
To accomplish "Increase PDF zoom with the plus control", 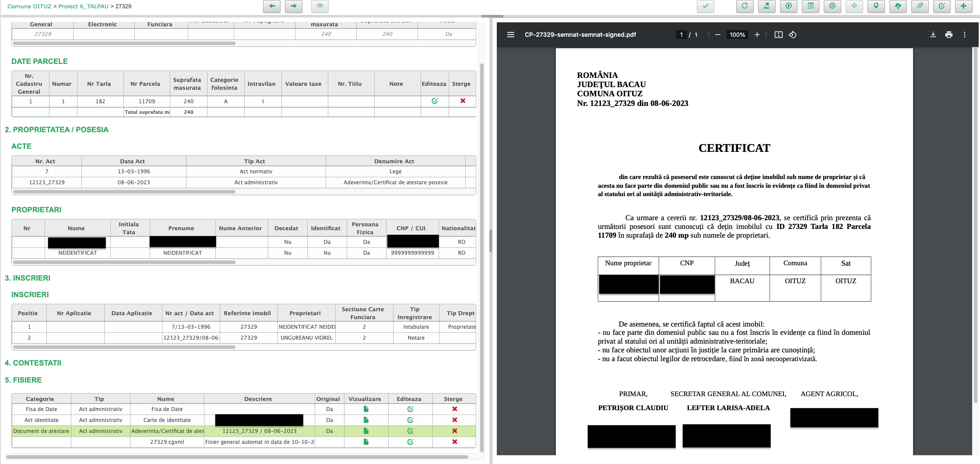I will coord(757,35).
